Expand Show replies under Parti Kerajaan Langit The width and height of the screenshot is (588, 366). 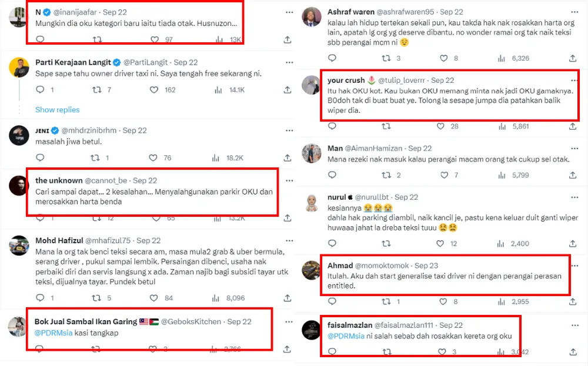57,110
